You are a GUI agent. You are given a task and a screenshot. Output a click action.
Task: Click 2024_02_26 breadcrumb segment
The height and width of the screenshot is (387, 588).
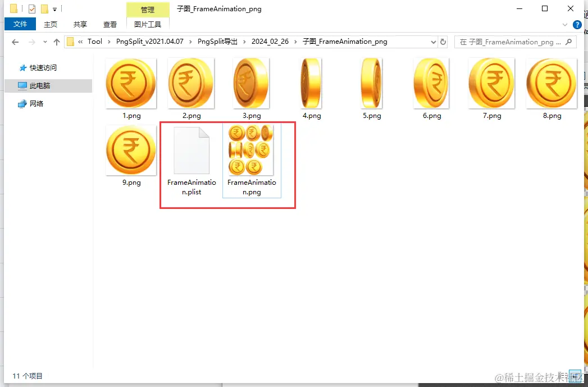(x=270, y=42)
